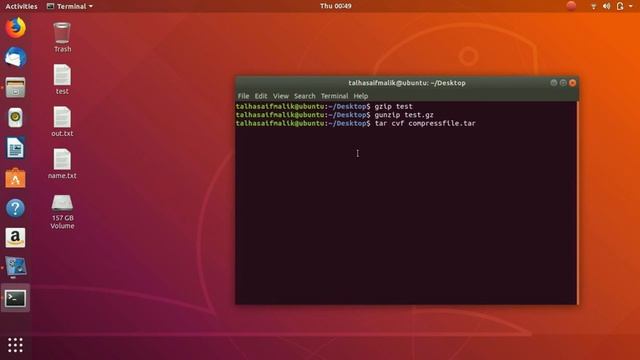Open the clock showing Thu 00:49

pos(336,6)
